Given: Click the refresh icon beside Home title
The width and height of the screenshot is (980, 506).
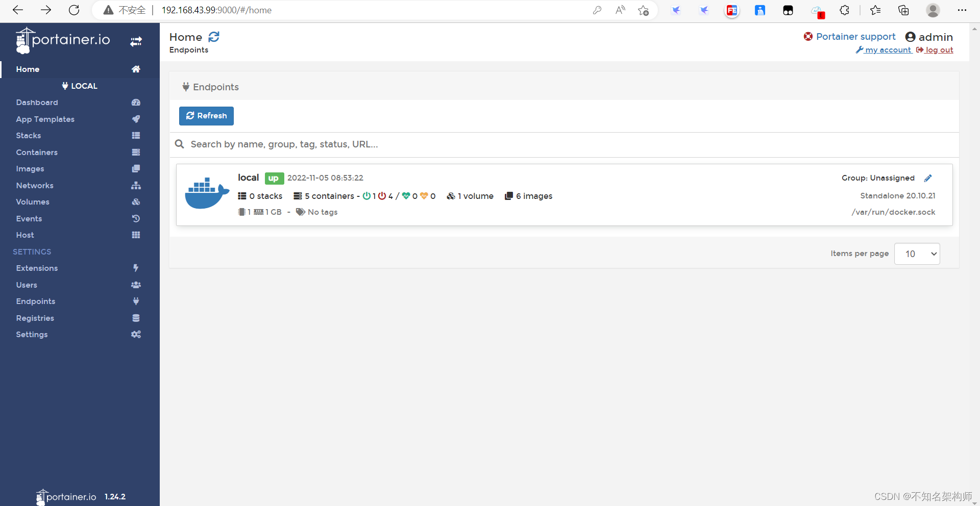Looking at the screenshot, I should tap(214, 37).
